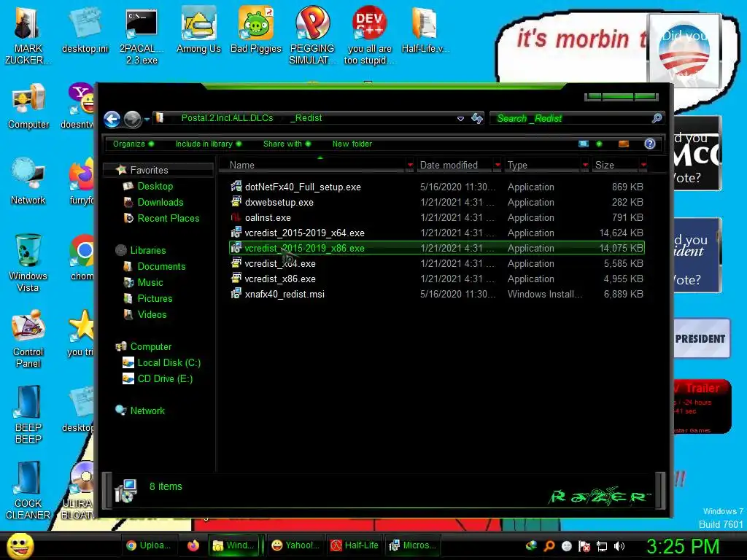Go back with the Explorer back arrow
747x560 pixels.
click(112, 119)
